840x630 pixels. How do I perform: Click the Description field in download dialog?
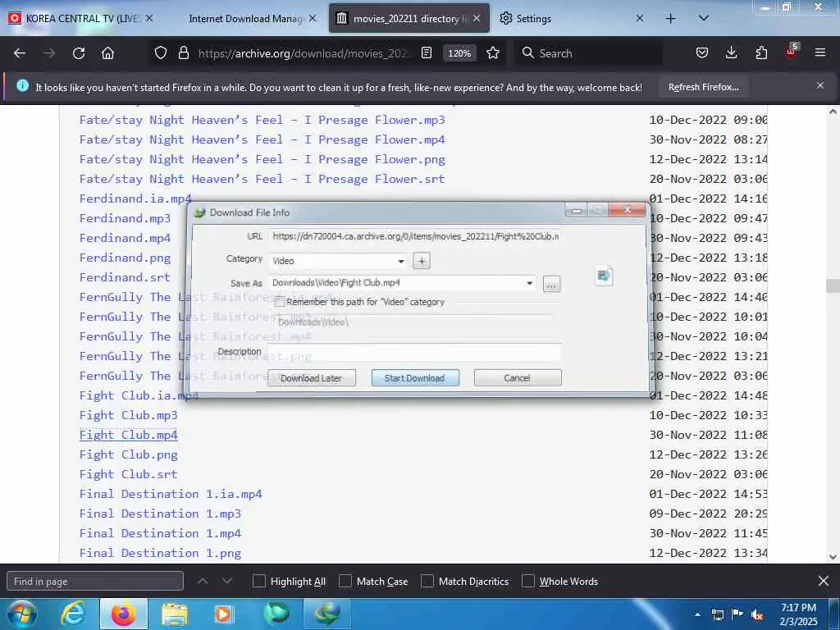(414, 352)
